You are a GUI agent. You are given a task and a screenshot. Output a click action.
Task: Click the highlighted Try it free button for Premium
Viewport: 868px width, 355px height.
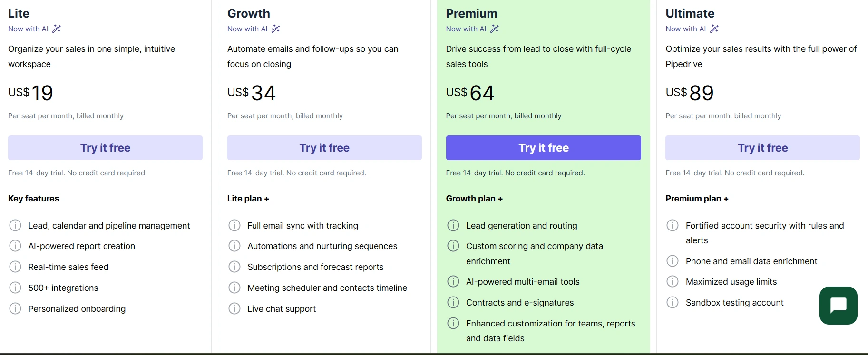543,148
